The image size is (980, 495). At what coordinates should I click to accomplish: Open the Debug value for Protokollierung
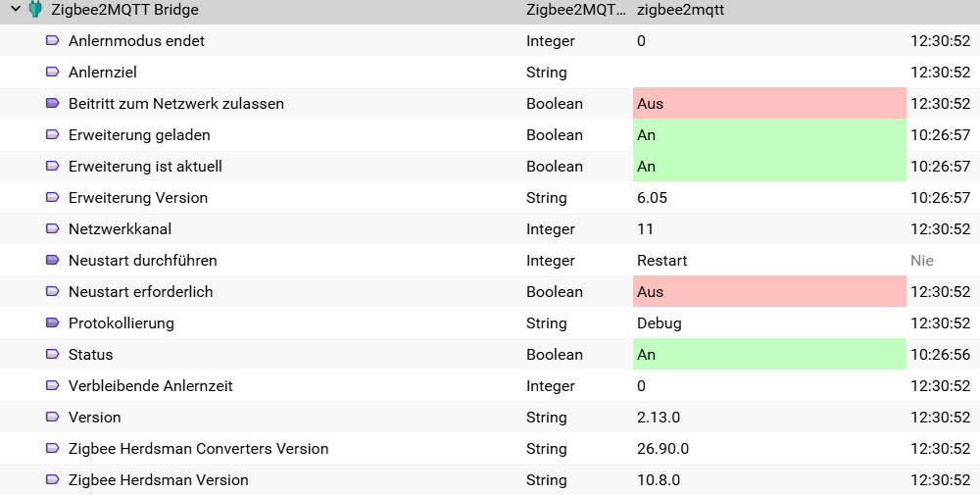(660, 323)
